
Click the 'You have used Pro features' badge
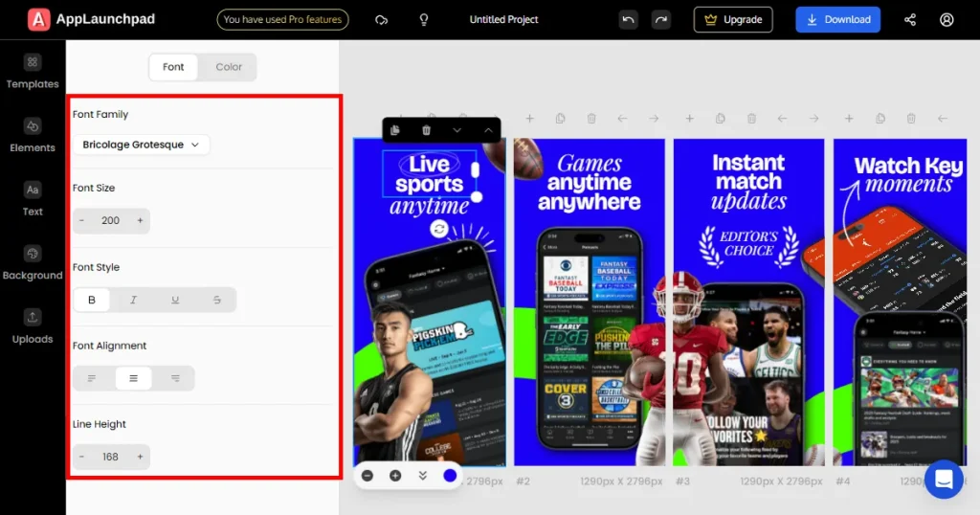click(282, 20)
